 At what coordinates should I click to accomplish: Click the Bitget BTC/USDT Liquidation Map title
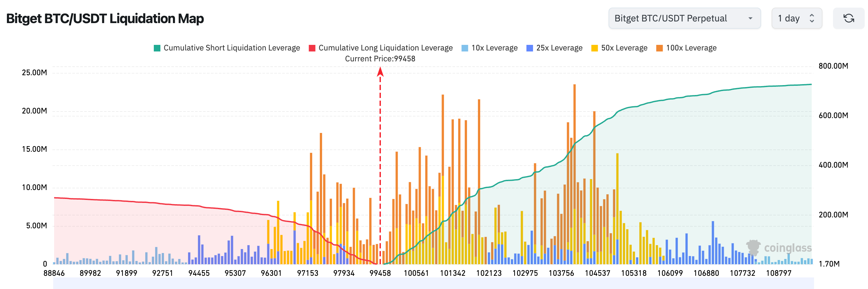pos(105,18)
